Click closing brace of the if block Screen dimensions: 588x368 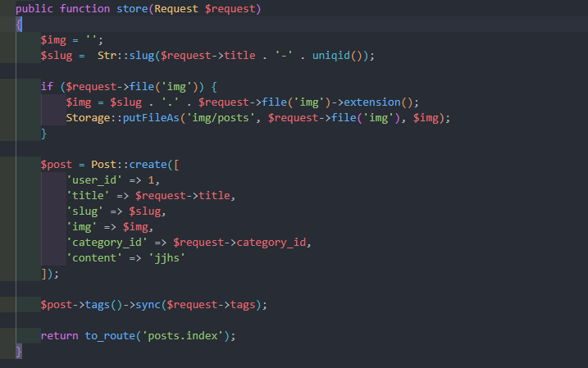[x=44, y=134]
